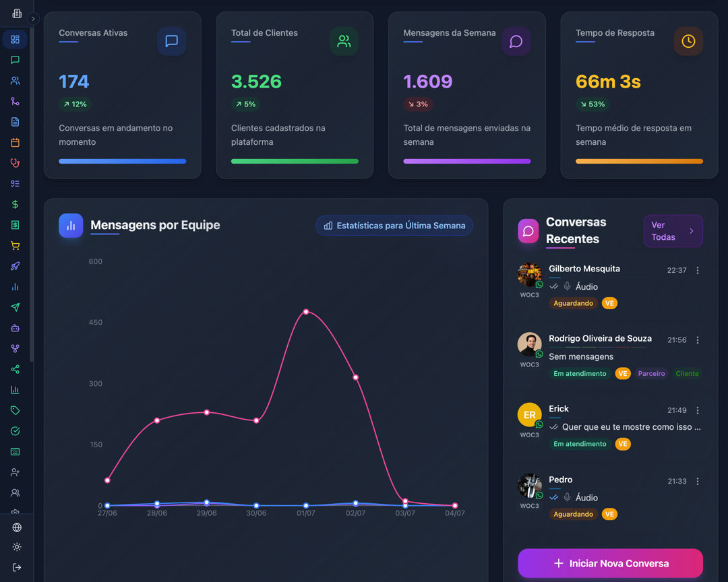
Task: Click Parceiro tag on Rodrigo's conversation
Action: click(x=651, y=374)
